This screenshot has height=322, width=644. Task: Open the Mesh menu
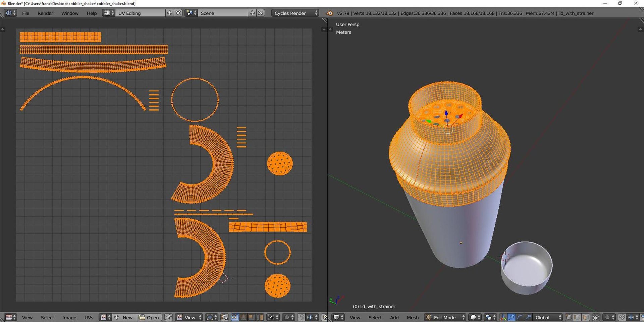click(x=413, y=317)
